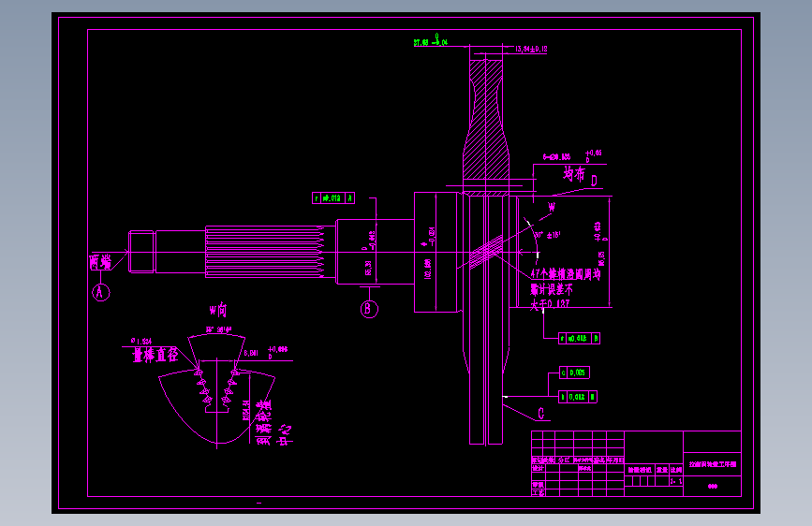Click the '设计' cell in title block
Screen dimensions: 812x526
tap(539, 468)
